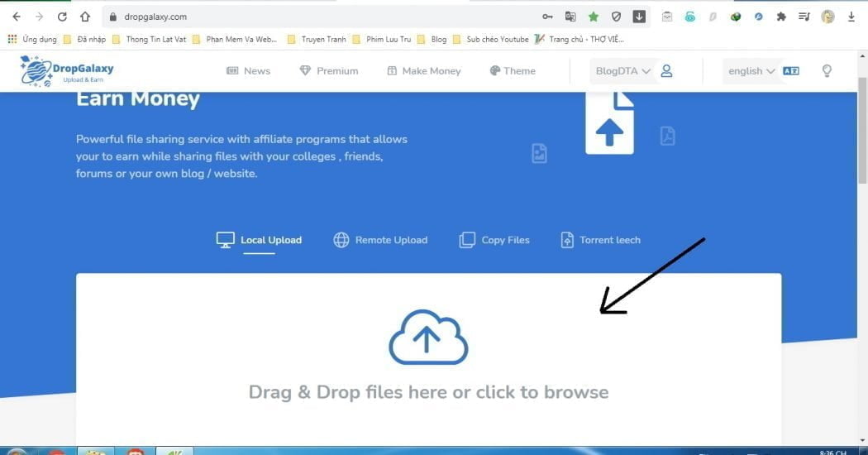Open the cyan padlock extension
Image resolution: width=868 pixels, height=455 pixels.
(689, 17)
